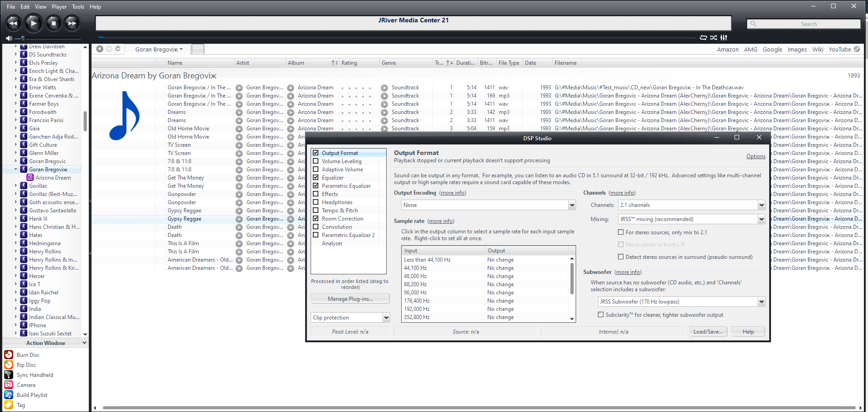Refresh the view with the reload icon
The width and height of the screenshot is (868, 412).
(118, 49)
